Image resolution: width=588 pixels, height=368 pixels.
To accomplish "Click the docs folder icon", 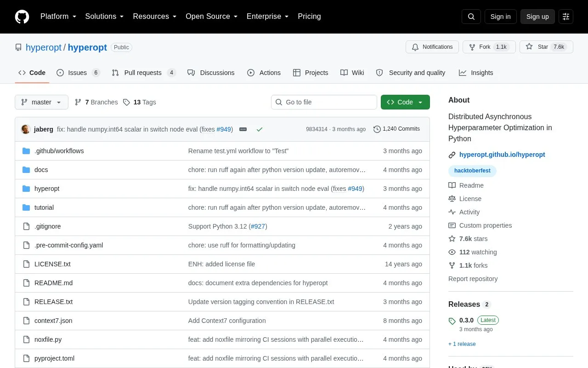I will (26, 170).
